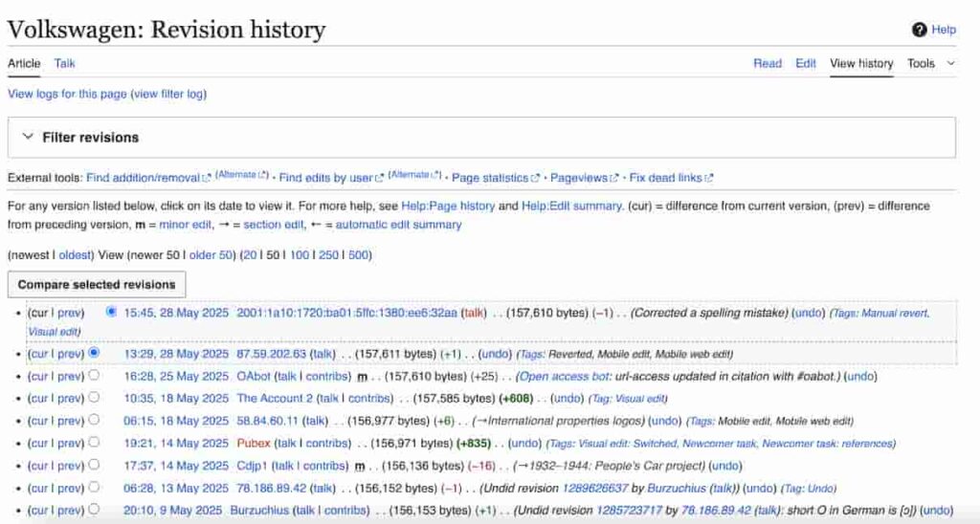Open Find addition/removal external tool link
This screenshot has width=980, height=524.
point(144,178)
